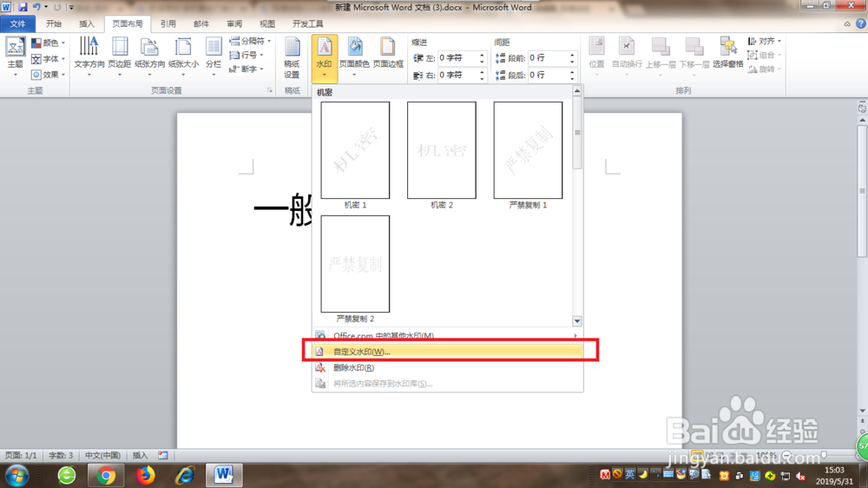Click the document scrollbar down arrow
Image resolution: width=868 pixels, height=488 pixels.
point(862,411)
